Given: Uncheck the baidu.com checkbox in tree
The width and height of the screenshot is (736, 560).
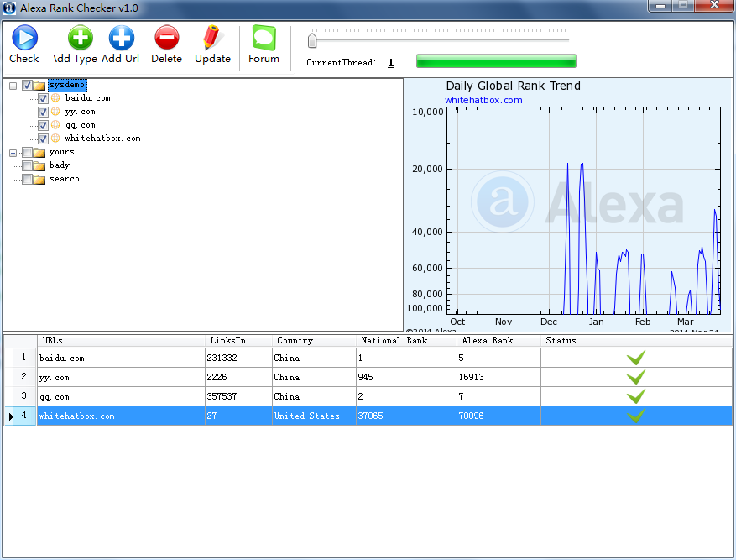Looking at the screenshot, I should tap(43, 98).
